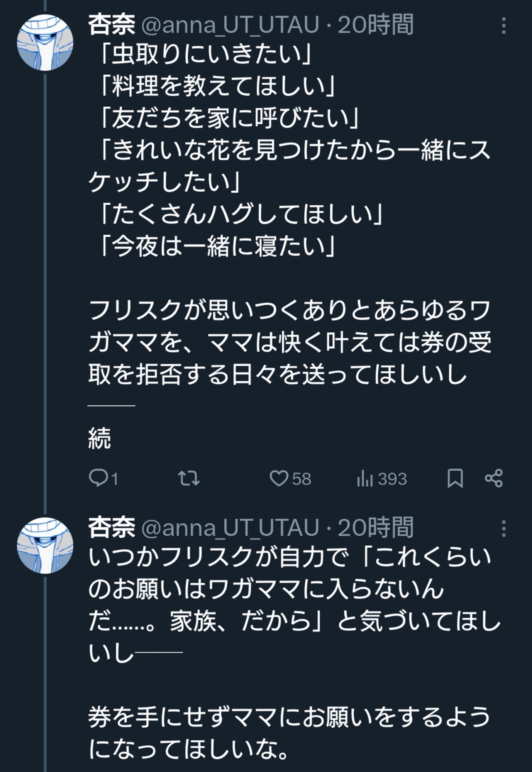Open first tweet via its 20時間 timestamp
The image size is (532, 772).
(x=376, y=25)
